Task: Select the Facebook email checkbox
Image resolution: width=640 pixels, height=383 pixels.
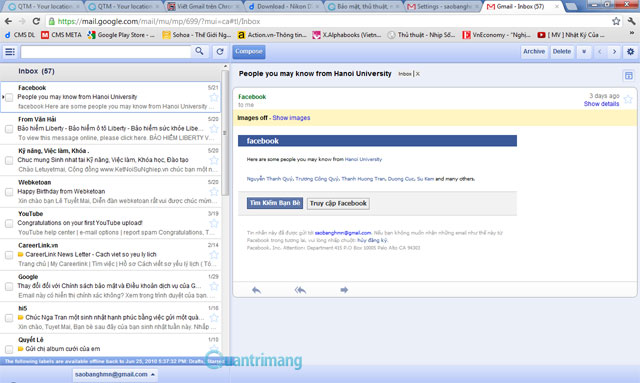Action: tap(9, 97)
